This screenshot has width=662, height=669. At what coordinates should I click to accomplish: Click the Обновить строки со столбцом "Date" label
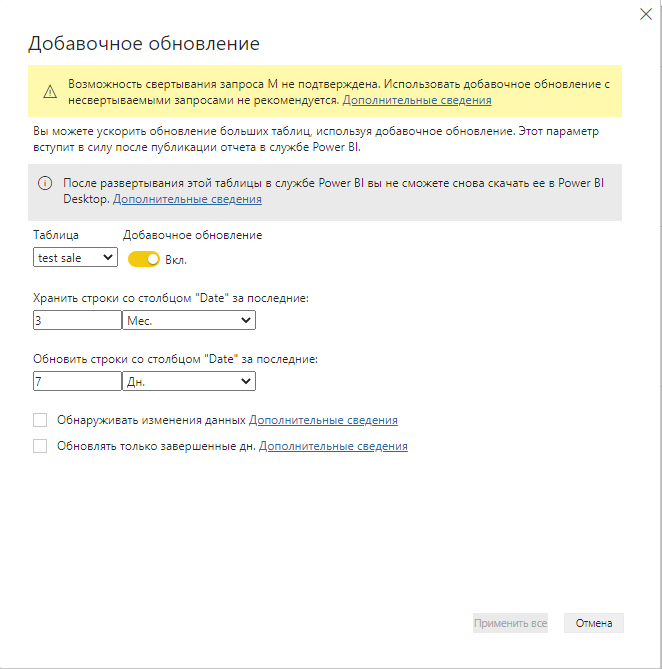tap(175, 359)
